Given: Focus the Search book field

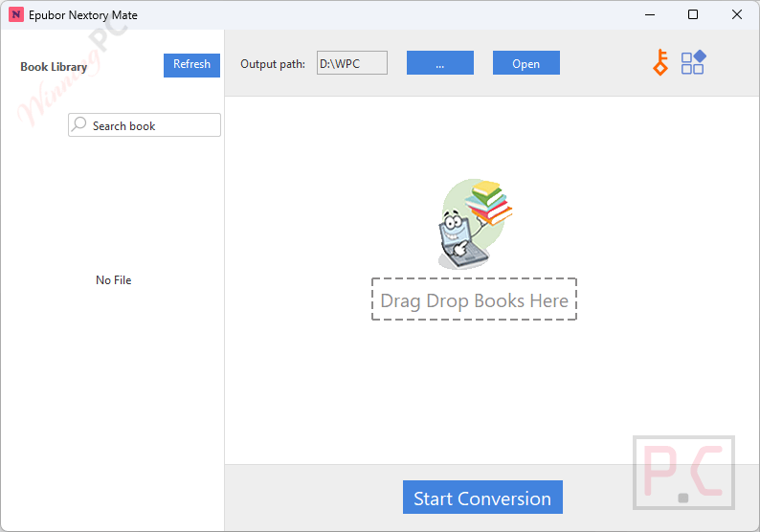Looking at the screenshot, I should click(x=145, y=125).
